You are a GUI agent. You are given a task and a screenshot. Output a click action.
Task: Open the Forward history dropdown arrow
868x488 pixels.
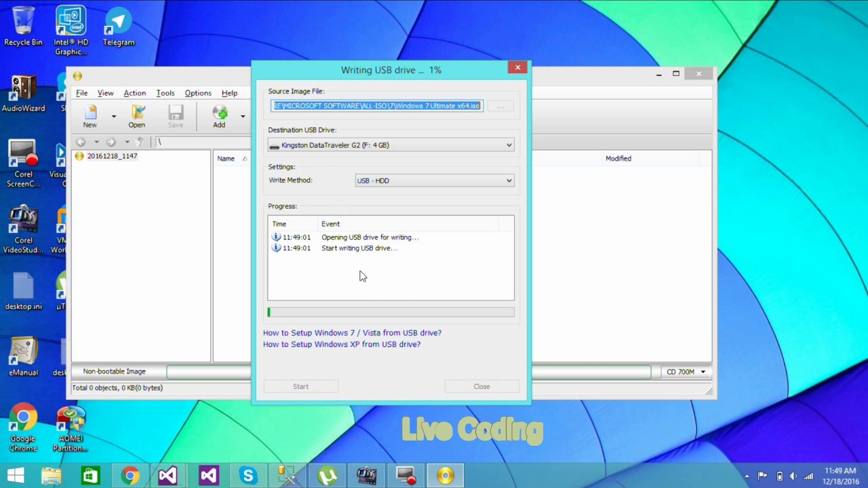(127, 142)
